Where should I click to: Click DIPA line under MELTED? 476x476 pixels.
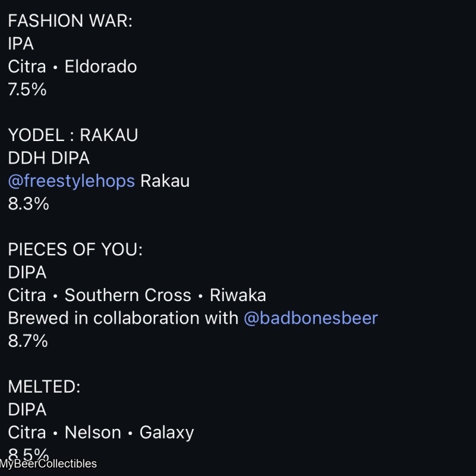[x=27, y=409]
